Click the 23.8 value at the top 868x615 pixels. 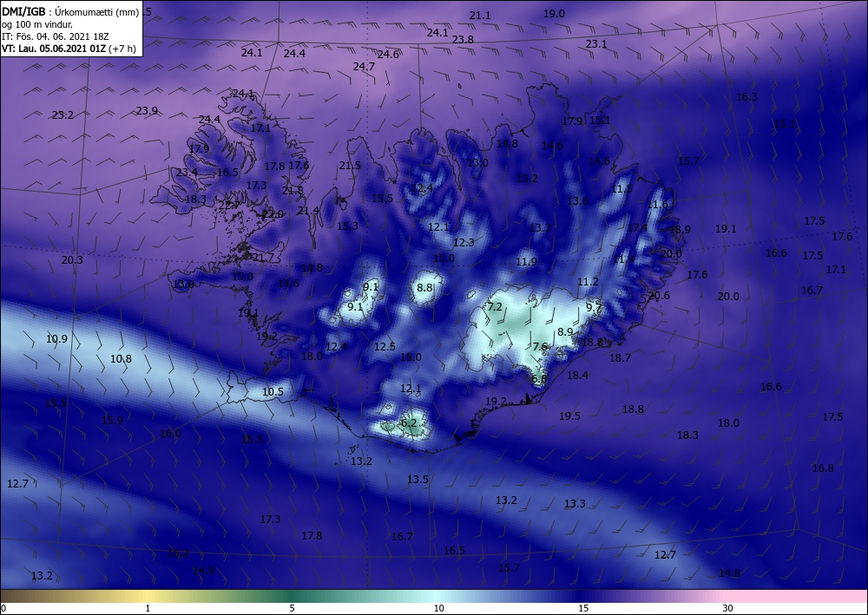[463, 39]
